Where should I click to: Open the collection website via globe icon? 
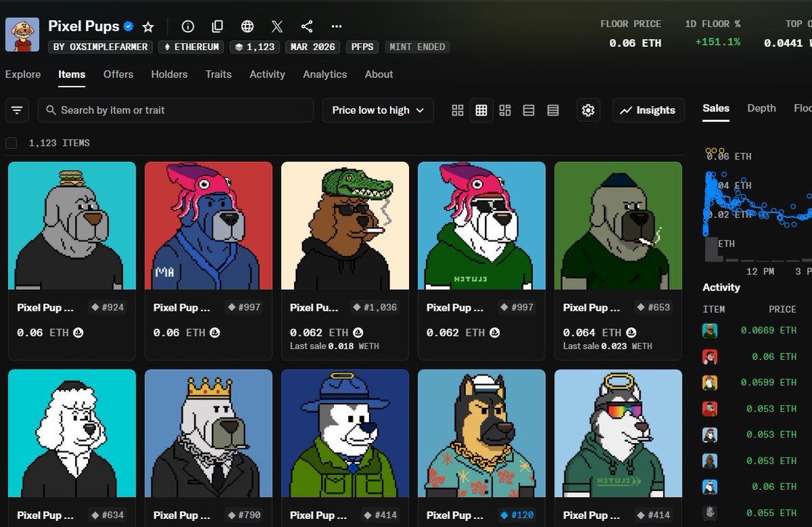[248, 26]
